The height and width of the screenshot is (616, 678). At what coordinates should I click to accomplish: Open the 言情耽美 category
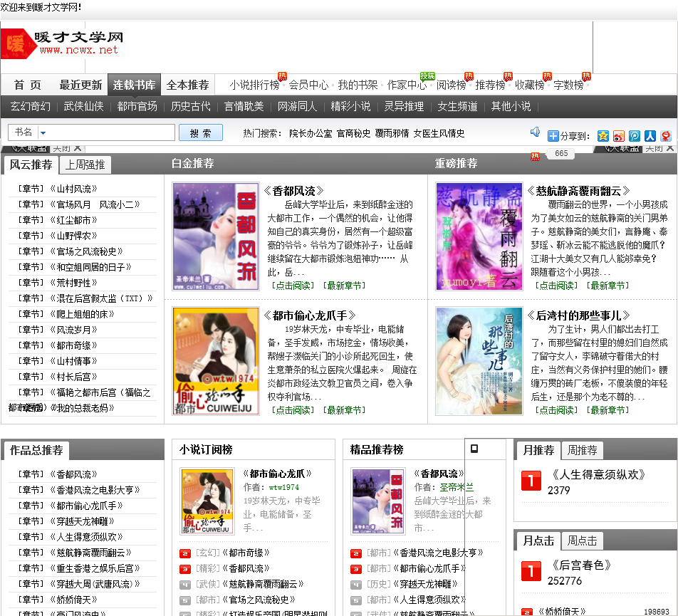tap(244, 106)
